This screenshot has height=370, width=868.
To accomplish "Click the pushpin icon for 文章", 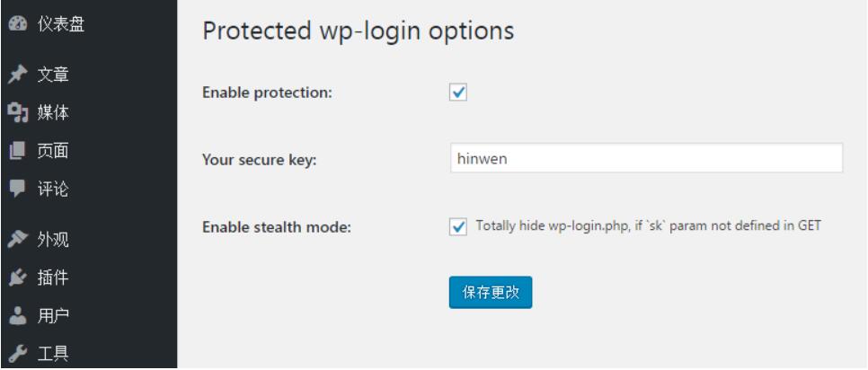I will coord(17,73).
